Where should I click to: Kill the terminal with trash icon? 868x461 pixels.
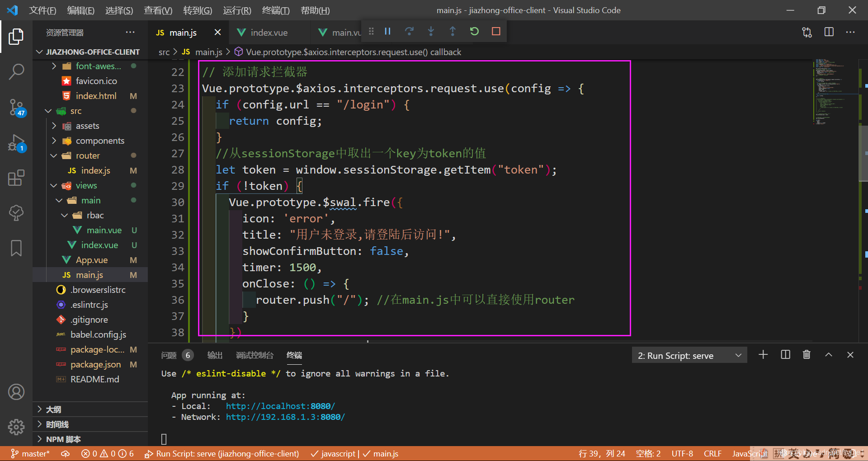[807, 355]
